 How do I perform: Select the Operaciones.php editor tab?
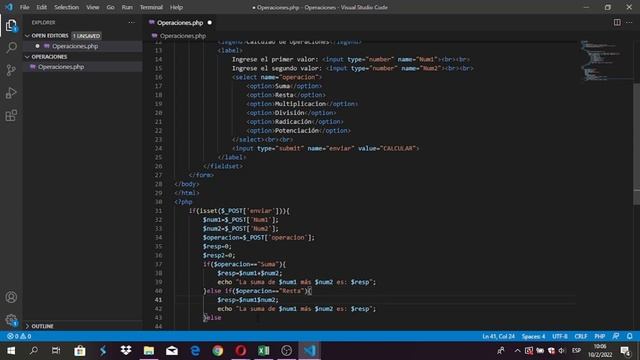coord(180,22)
